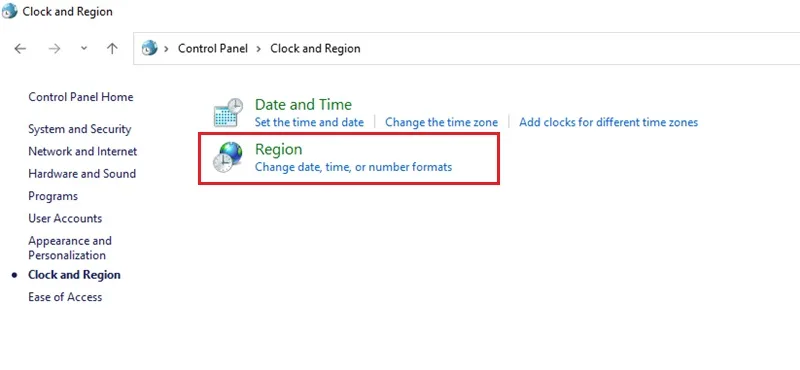Click the Region globe icon
800x370 pixels.
[x=228, y=157]
